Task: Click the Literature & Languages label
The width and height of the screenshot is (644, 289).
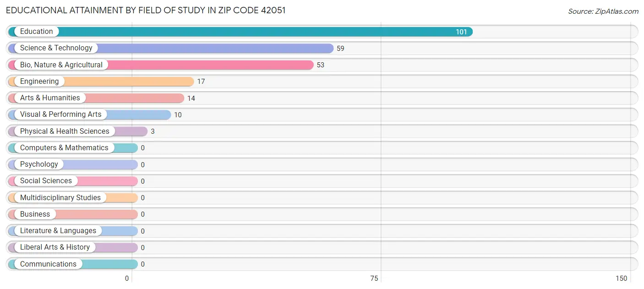Action: (58, 231)
